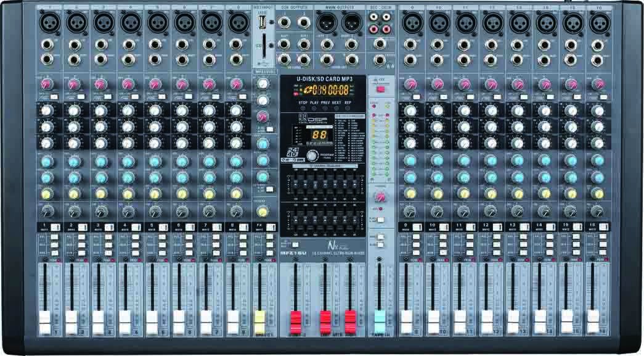Click the DSP effects number display

tap(319, 134)
